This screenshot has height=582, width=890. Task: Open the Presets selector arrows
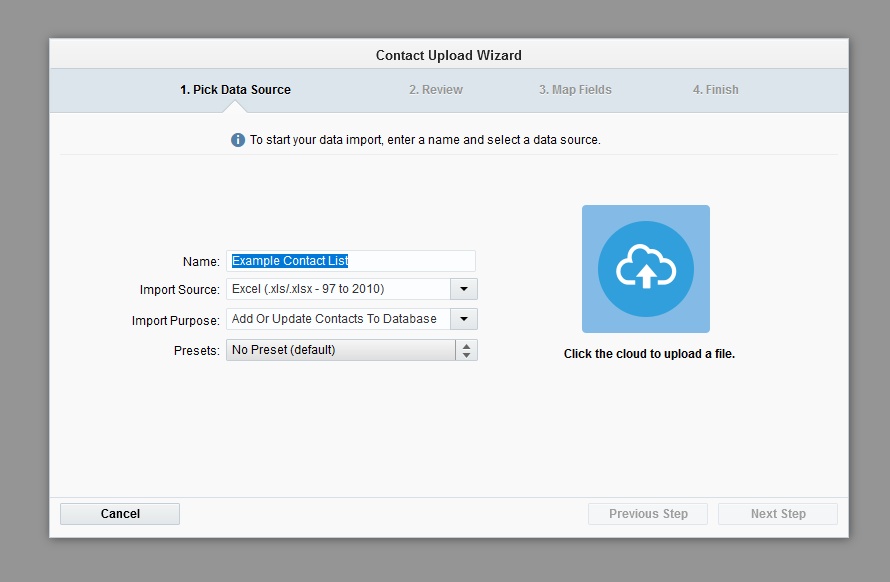466,350
